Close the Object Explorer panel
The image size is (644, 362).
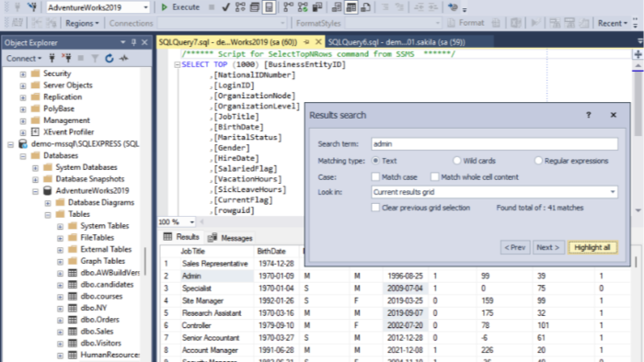(x=144, y=42)
